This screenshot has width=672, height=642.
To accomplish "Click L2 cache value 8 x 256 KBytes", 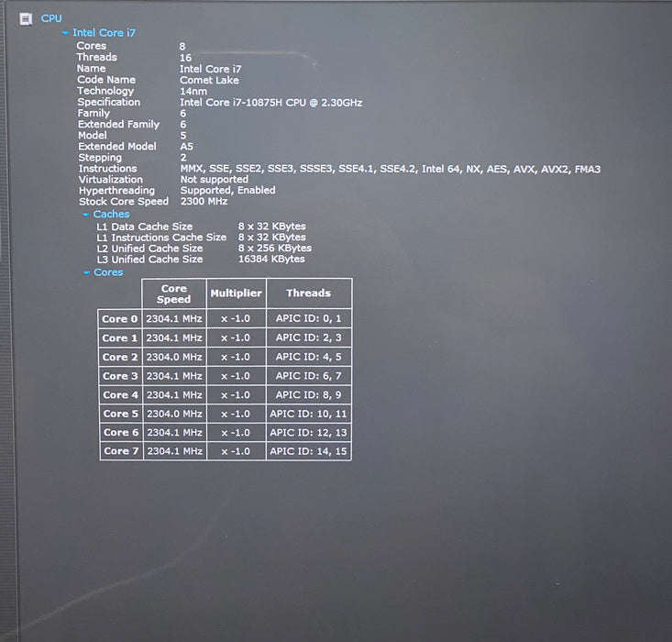I will coord(275,248).
